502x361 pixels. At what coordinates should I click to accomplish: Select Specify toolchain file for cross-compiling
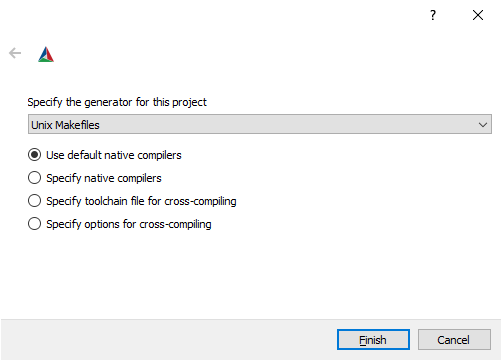(34, 201)
